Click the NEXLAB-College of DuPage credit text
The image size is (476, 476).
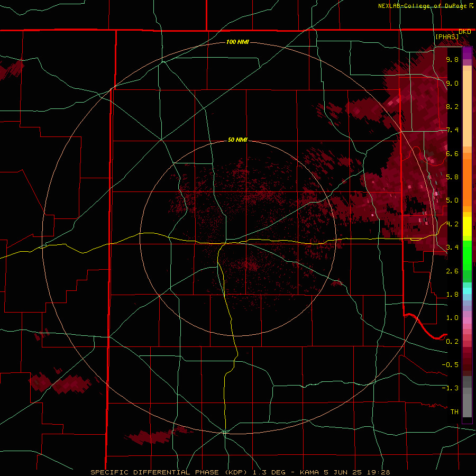422,6
